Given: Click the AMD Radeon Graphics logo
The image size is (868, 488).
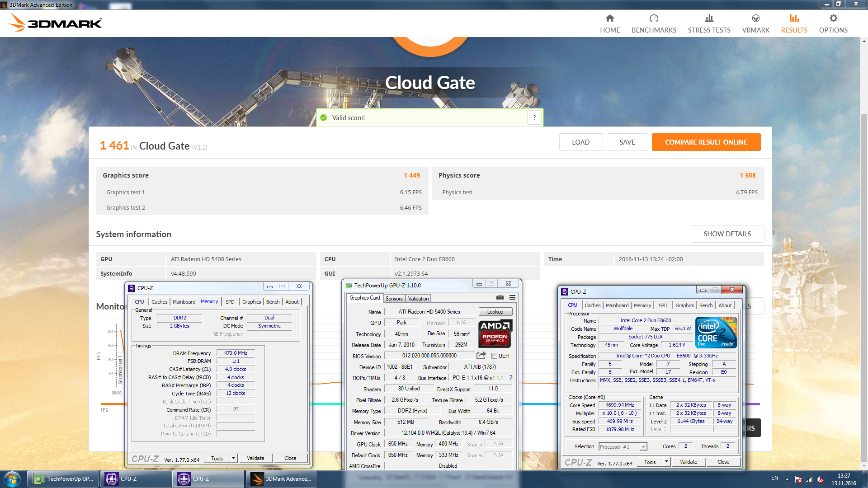Looking at the screenshot, I should [x=495, y=333].
